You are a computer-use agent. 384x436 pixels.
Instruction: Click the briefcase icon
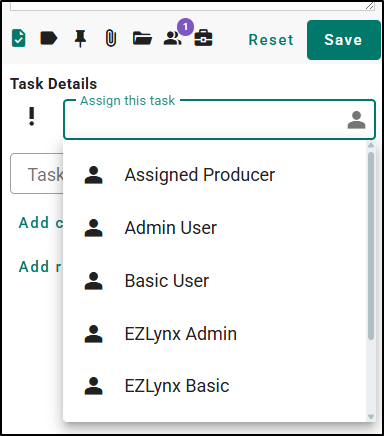pyautogui.click(x=203, y=38)
